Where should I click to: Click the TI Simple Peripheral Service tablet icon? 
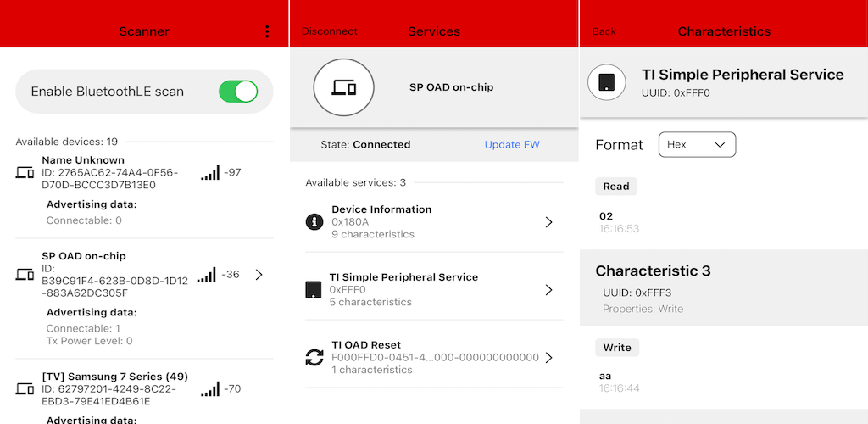[x=314, y=289]
